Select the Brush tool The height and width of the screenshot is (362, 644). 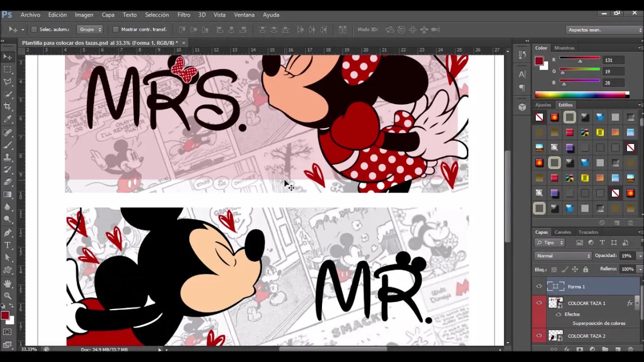click(8, 145)
